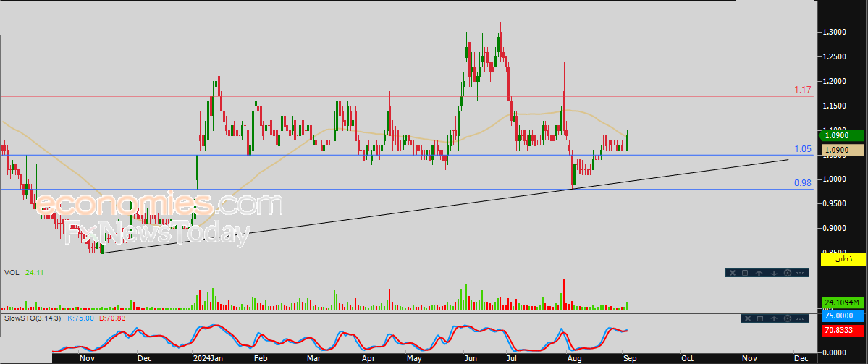Select the blue 0.98 support label
Viewport: 868px width, 364px height.
point(804,183)
